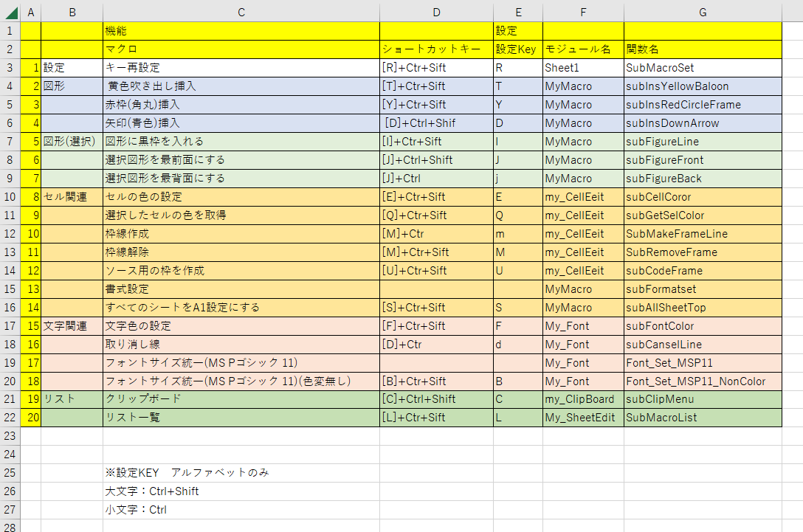
Task: Click function cell subCellCoror
Action: (x=703, y=196)
